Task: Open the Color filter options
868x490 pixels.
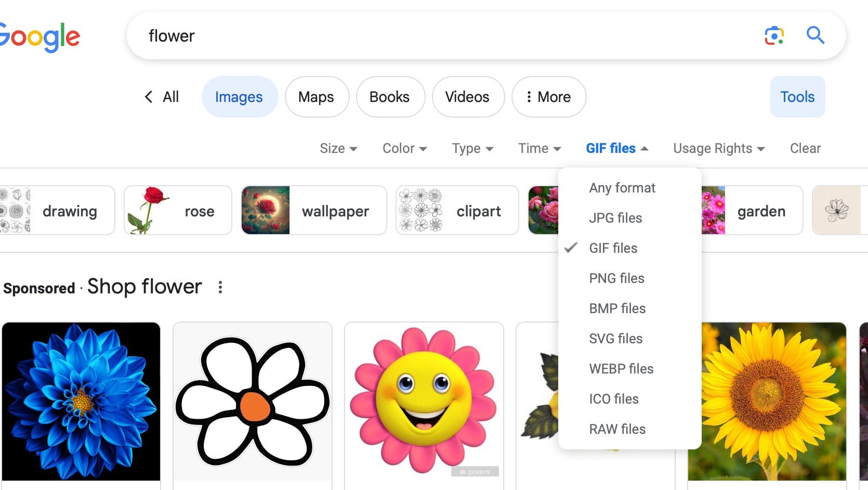Action: tap(404, 148)
